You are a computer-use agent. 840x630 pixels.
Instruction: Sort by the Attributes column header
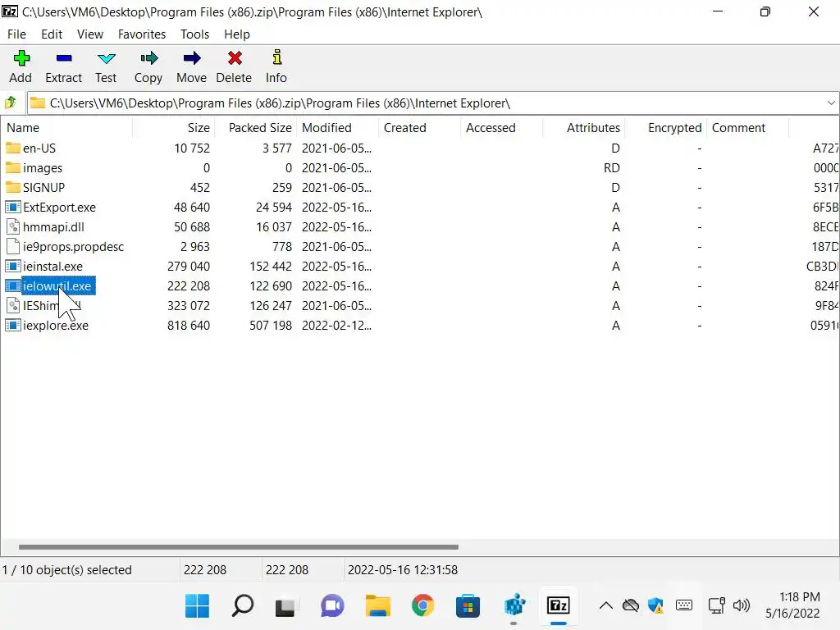click(x=584, y=127)
